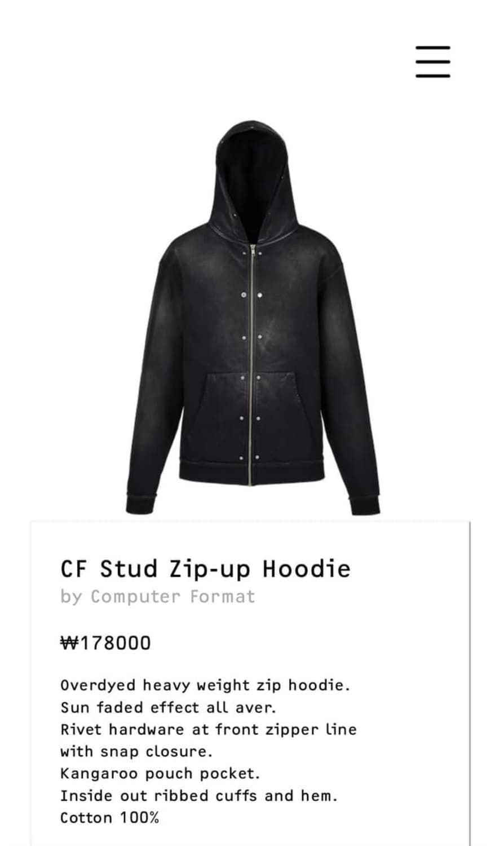
Task: Select the Sun faded effect description line
Action: [168, 707]
